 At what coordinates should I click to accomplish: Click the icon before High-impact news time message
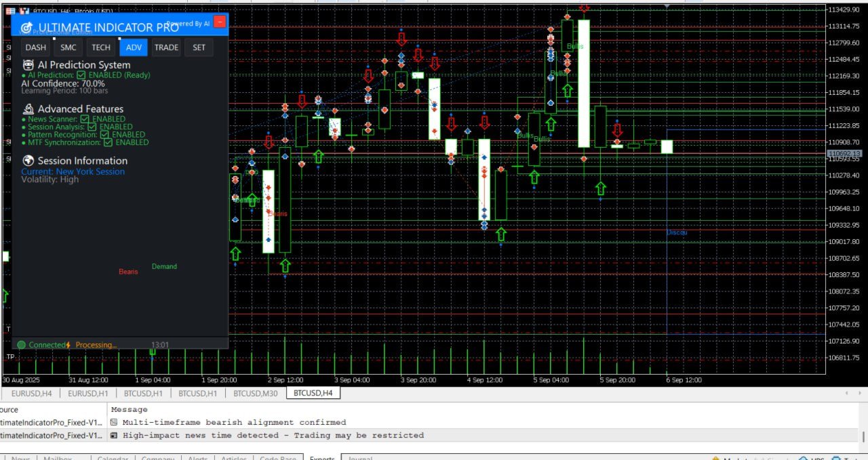click(x=114, y=435)
